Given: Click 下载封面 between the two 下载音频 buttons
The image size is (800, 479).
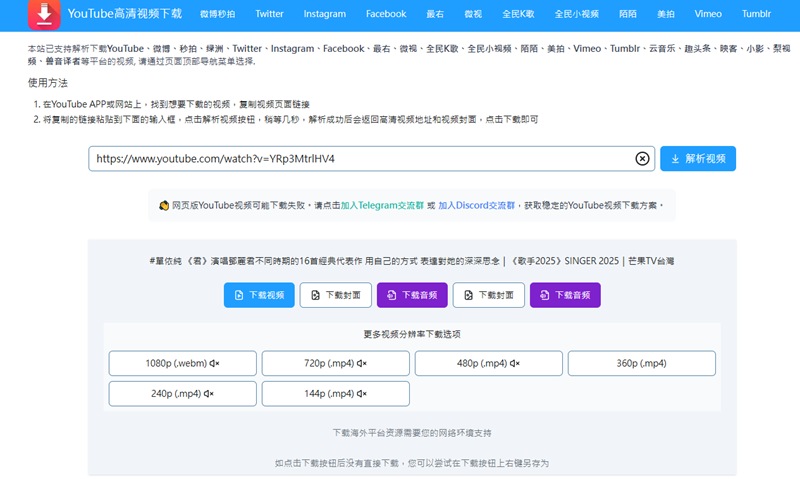Looking at the screenshot, I should point(489,295).
